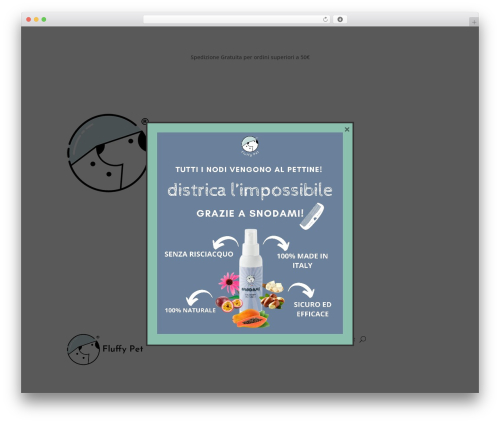Click the free shipping announcement text
Screen dimensions: 500x423
pyautogui.click(x=250, y=57)
